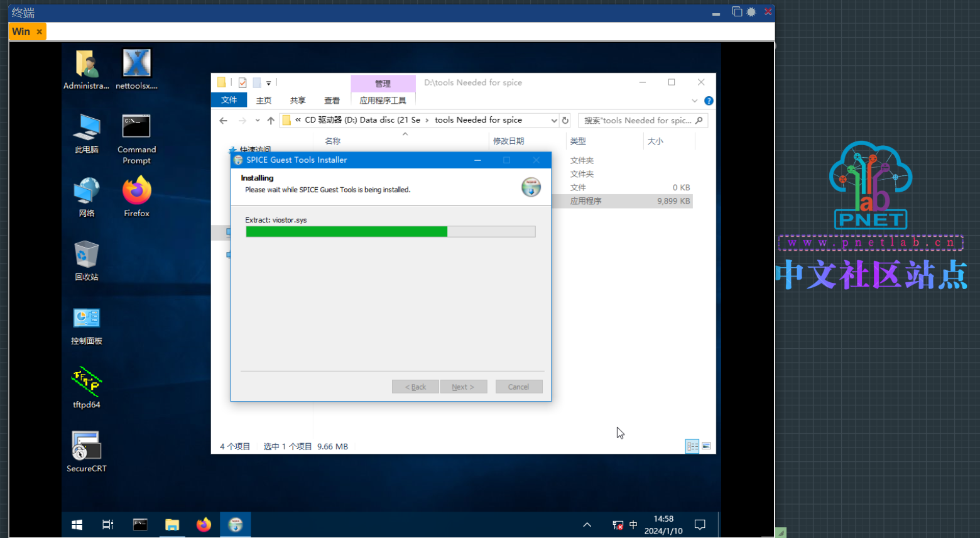Switch to details view in Explorer
The height and width of the screenshot is (538, 980).
[692, 446]
